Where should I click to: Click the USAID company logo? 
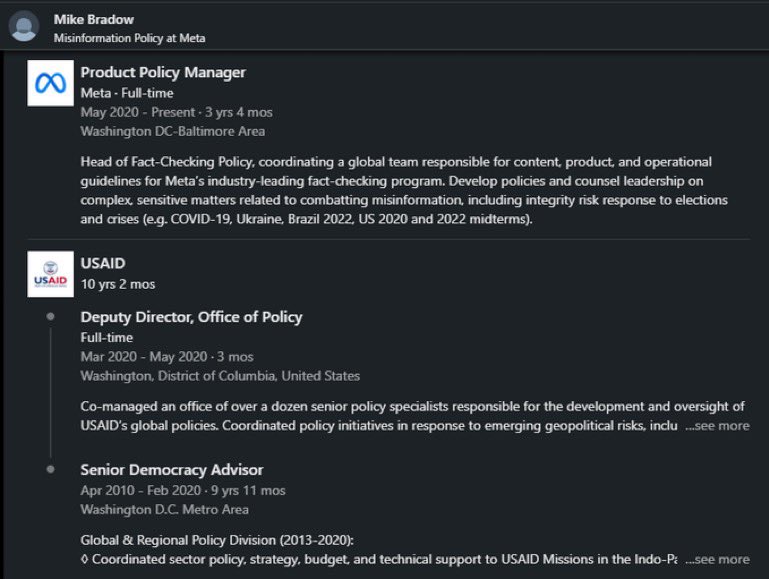click(50, 274)
